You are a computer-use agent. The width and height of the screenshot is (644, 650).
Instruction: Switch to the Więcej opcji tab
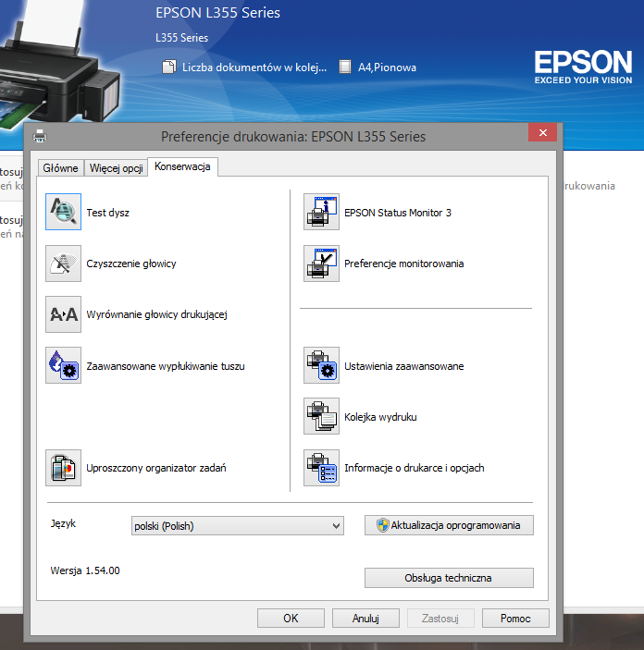(x=117, y=168)
